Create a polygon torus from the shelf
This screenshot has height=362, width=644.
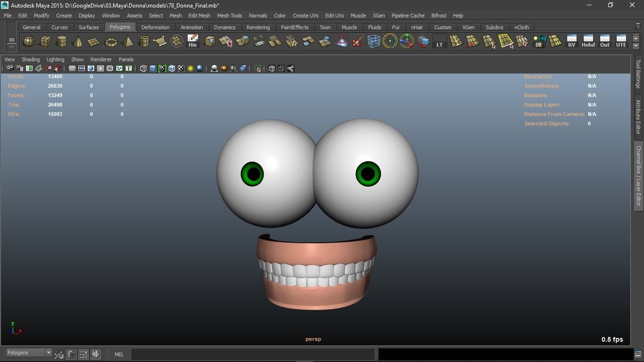pos(111,42)
